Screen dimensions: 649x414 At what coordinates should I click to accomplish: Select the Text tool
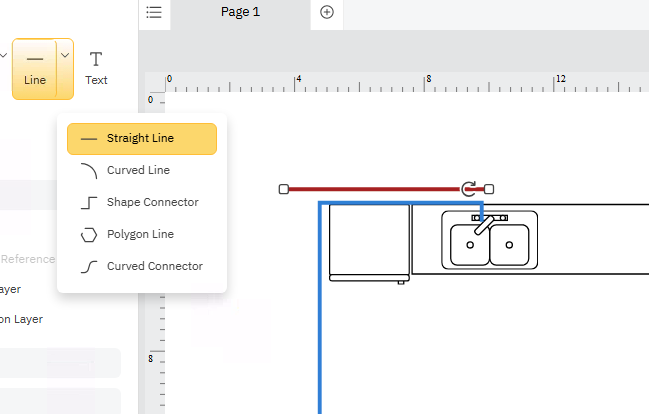[96, 69]
